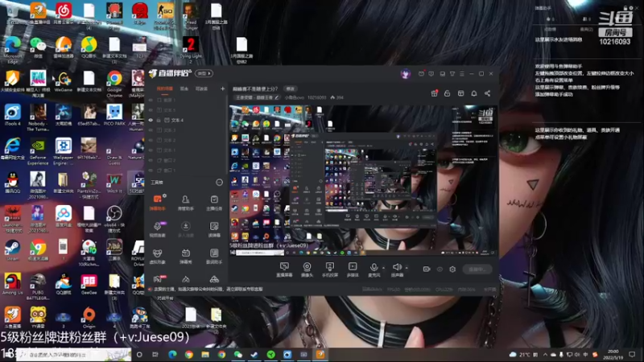
Task: Select the 窗口 1 layer row
Action: click(x=186, y=171)
